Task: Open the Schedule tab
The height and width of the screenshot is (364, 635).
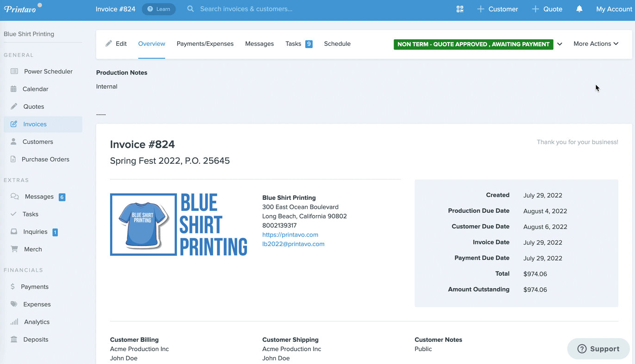Action: [337, 43]
